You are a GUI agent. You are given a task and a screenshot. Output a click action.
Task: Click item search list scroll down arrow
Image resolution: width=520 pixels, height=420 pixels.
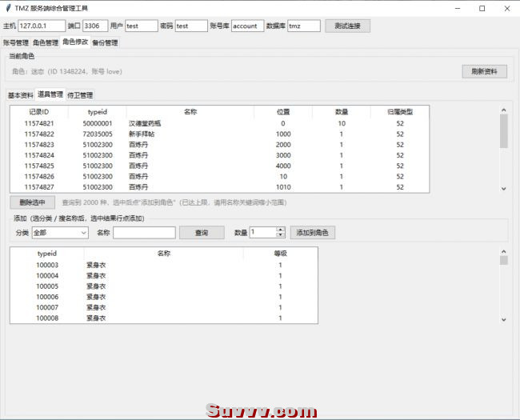click(504, 319)
